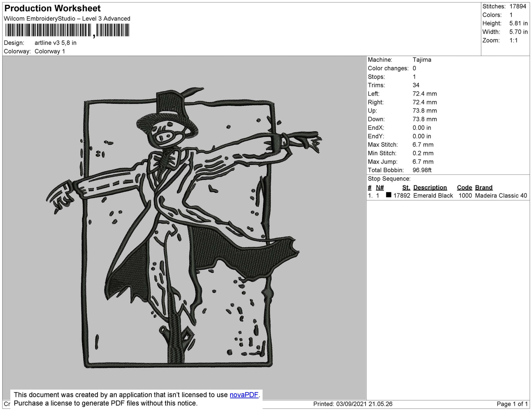532x411 pixels.
Task: Click the scarecrow embroidery design preview
Action: point(184,227)
